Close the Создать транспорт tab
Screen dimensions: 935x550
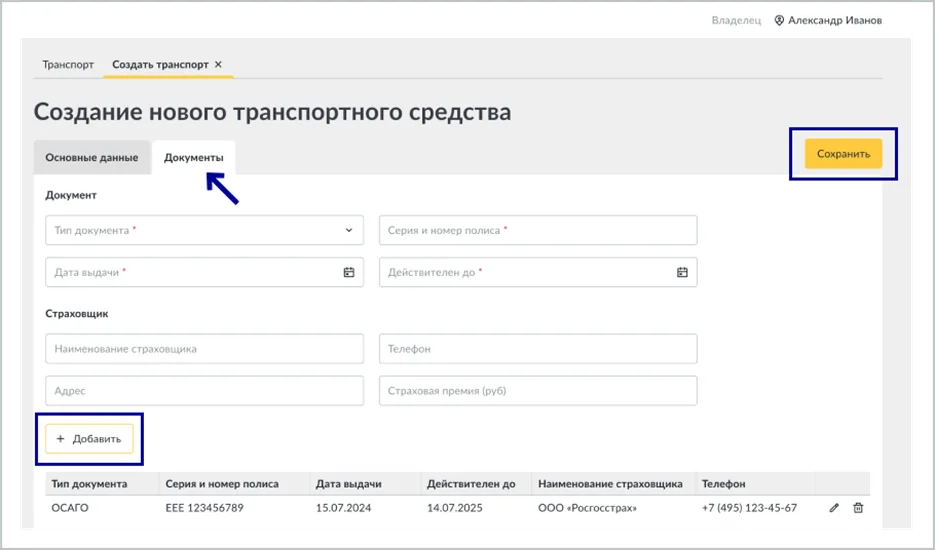pyautogui.click(x=218, y=64)
